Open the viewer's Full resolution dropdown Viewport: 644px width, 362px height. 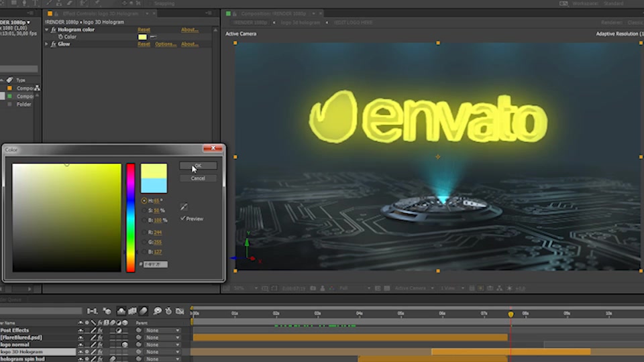pos(355,288)
